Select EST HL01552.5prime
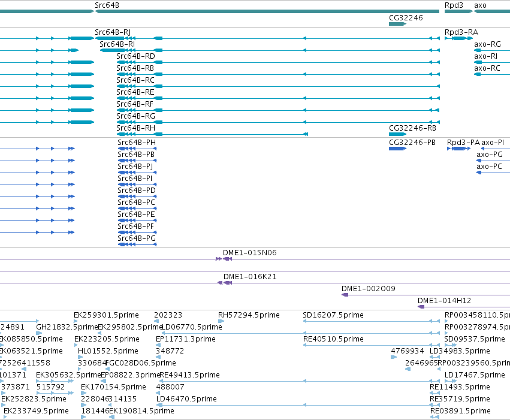 click(x=108, y=352)
